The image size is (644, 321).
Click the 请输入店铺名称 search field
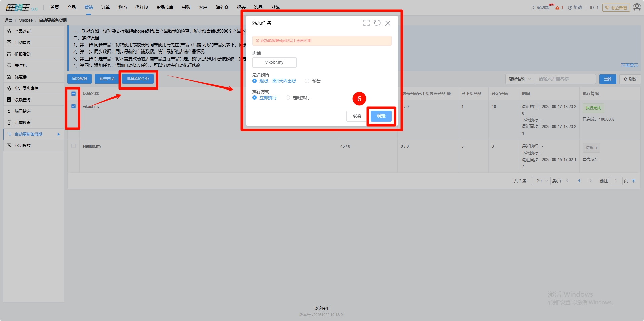coord(565,79)
